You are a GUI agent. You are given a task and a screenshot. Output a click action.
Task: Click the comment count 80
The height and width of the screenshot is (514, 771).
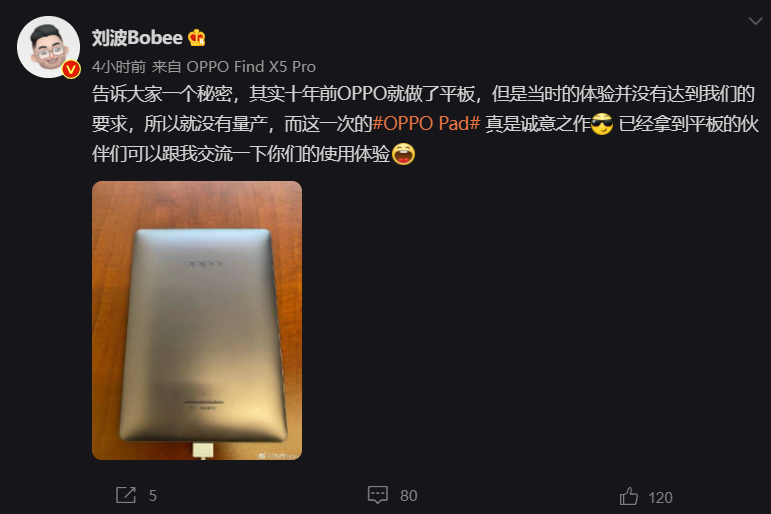point(409,495)
